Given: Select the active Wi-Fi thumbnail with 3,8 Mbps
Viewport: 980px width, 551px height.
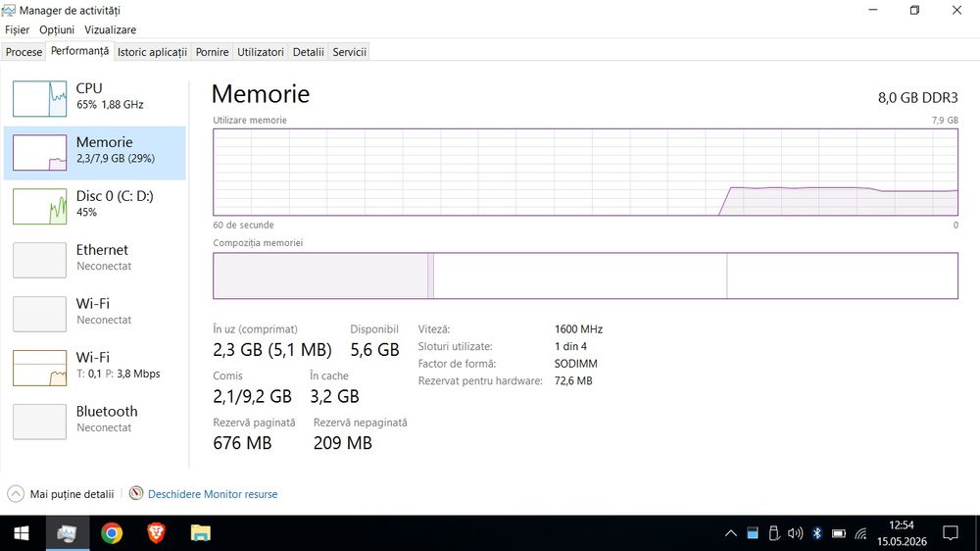Looking at the screenshot, I should pos(39,368).
